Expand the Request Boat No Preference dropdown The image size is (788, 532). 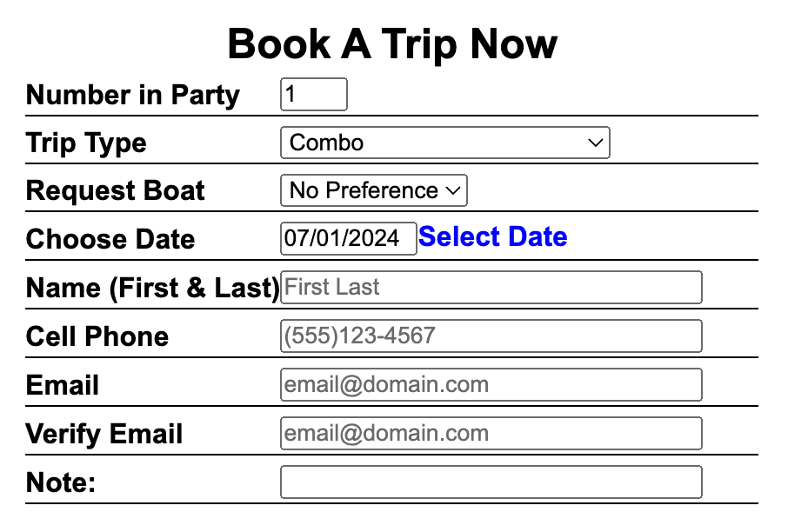373,190
